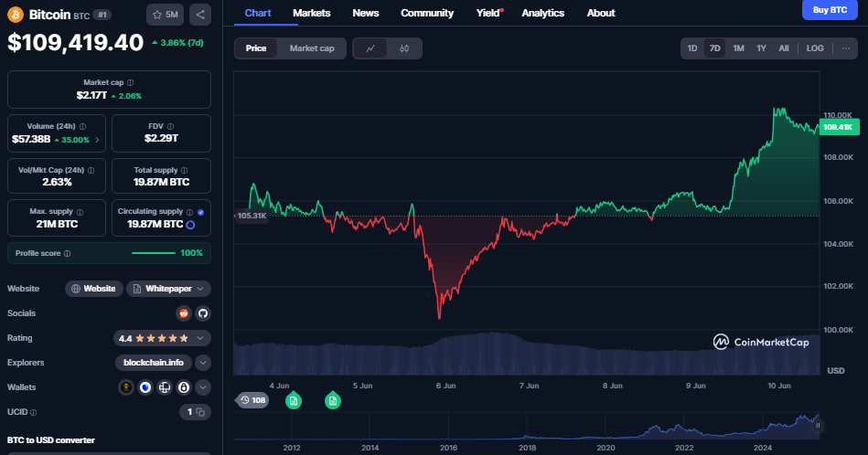Image resolution: width=868 pixels, height=455 pixels.
Task: Click the 105.31K baseline price label
Action: (x=252, y=216)
